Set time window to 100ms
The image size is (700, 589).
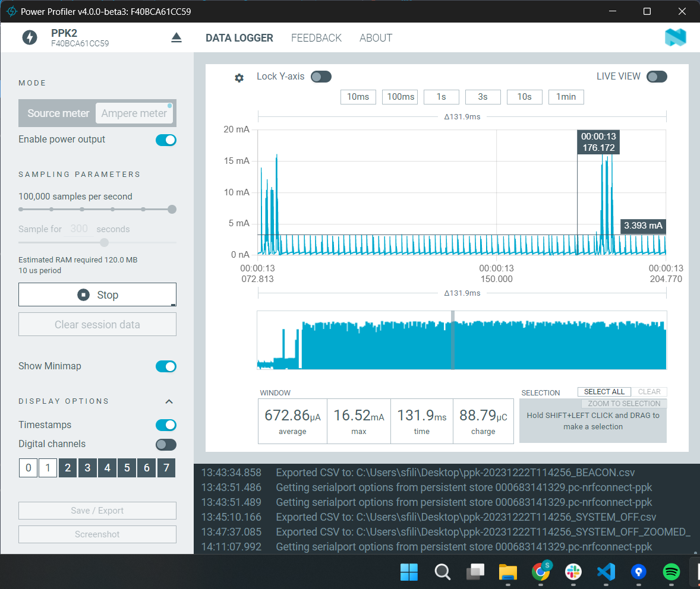pyautogui.click(x=400, y=97)
